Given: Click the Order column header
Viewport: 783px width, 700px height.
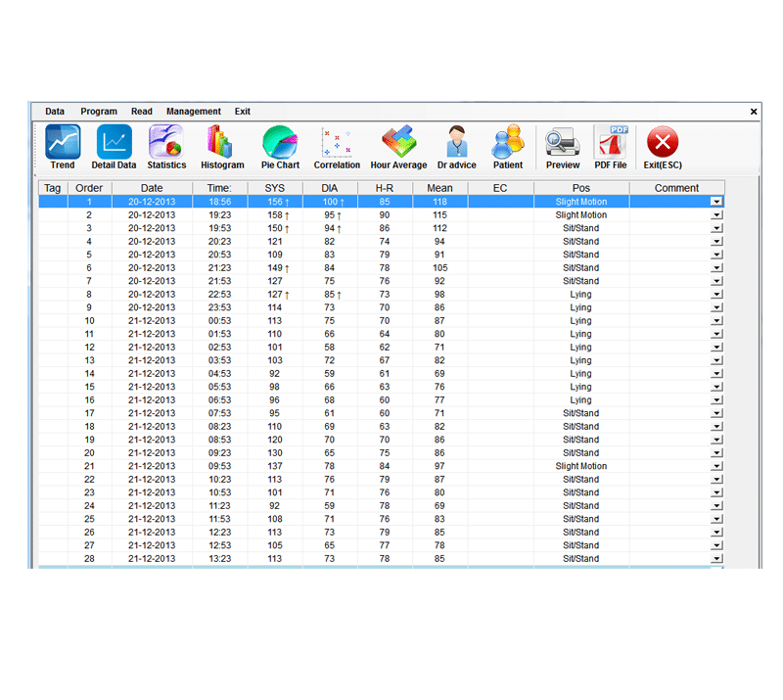Looking at the screenshot, I should pos(89,188).
